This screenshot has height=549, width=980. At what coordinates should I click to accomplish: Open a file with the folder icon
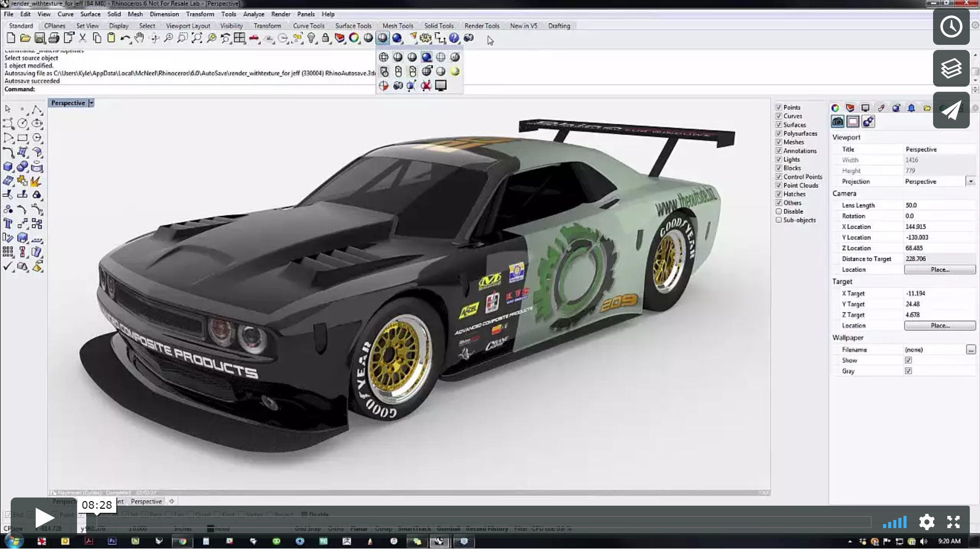pos(25,38)
